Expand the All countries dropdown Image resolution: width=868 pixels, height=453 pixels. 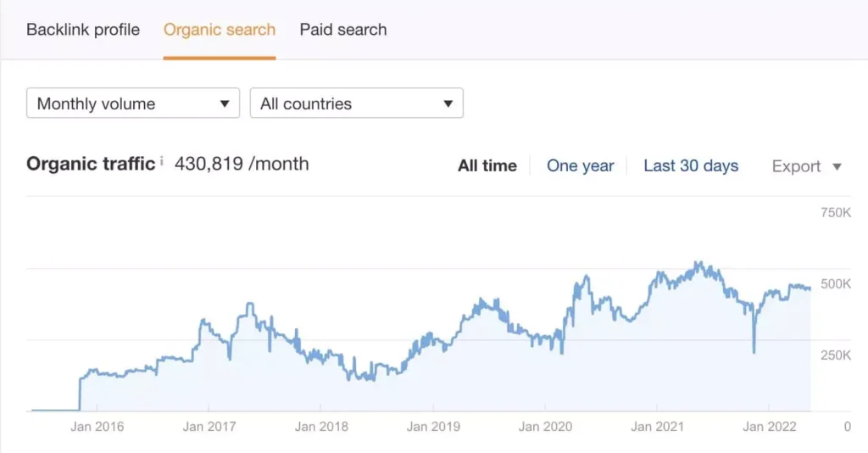coord(357,103)
